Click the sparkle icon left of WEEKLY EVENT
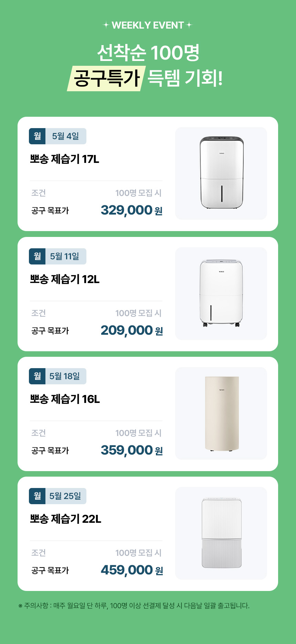The height and width of the screenshot is (644, 296). 106,25
